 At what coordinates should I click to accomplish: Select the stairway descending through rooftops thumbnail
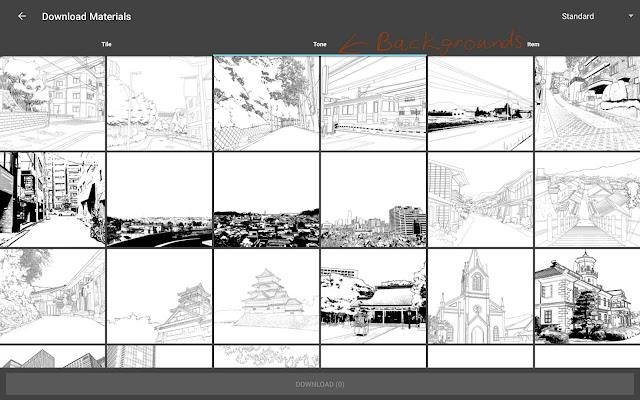click(587, 200)
